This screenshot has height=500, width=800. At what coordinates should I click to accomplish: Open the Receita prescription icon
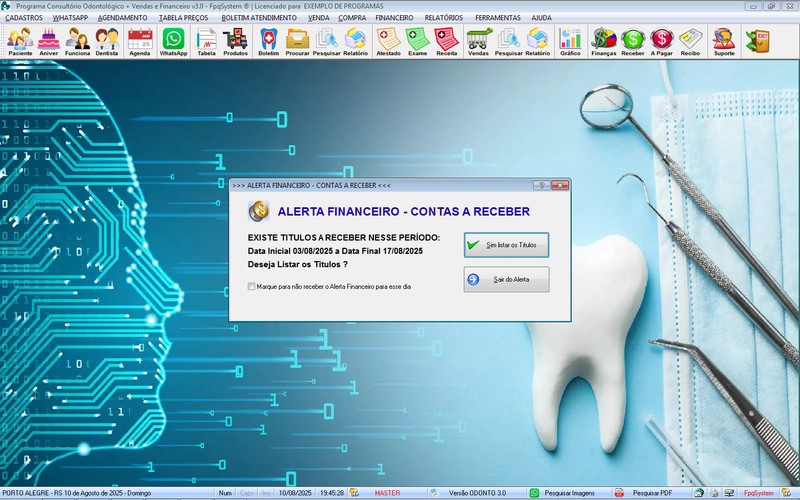click(x=447, y=41)
